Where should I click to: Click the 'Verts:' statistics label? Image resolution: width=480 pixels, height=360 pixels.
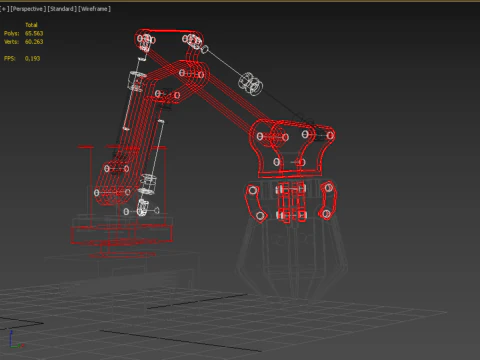pos(12,42)
